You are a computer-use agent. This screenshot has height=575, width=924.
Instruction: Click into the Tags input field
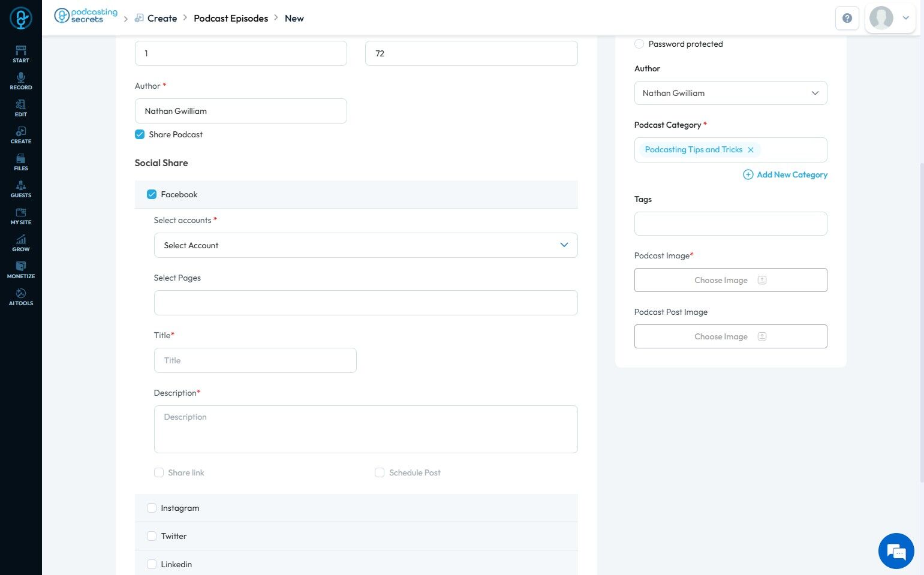tap(730, 224)
